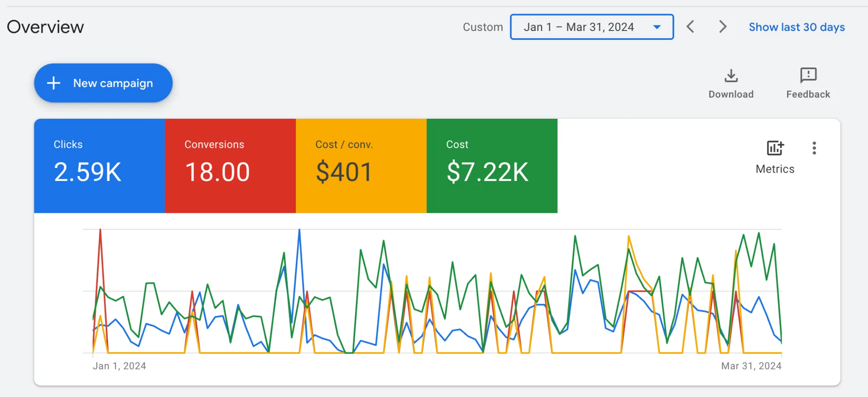The height and width of the screenshot is (397, 868).
Task: Click Show last 30 days link
Action: pos(797,27)
